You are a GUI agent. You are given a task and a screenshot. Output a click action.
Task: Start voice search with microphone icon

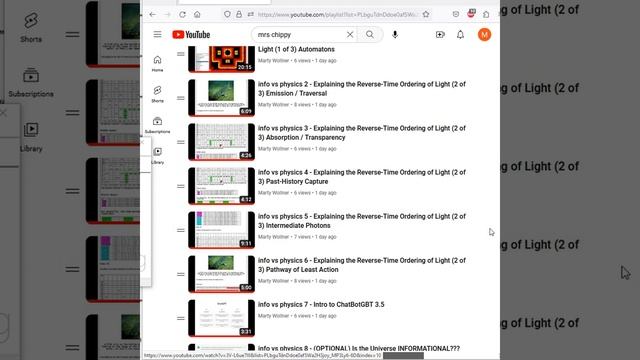[395, 35]
